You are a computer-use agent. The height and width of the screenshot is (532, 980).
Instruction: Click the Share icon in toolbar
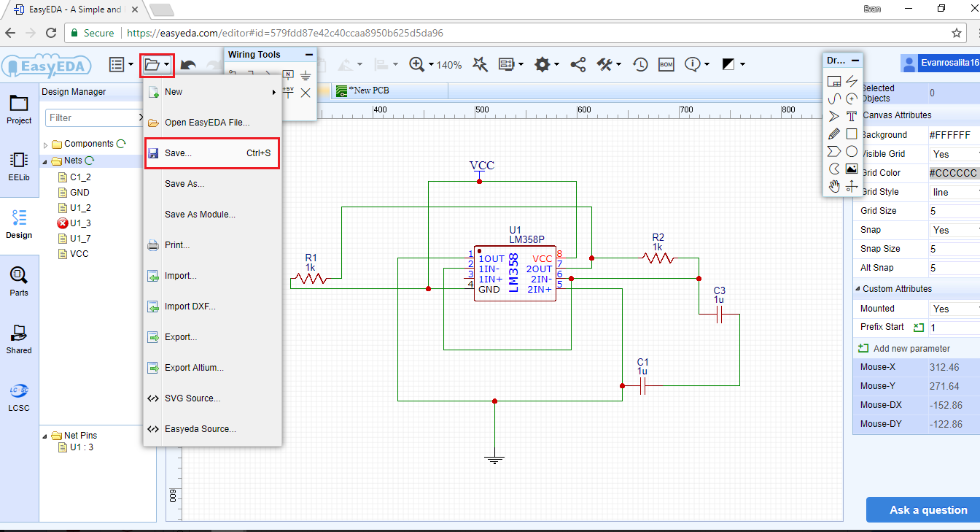pyautogui.click(x=577, y=64)
